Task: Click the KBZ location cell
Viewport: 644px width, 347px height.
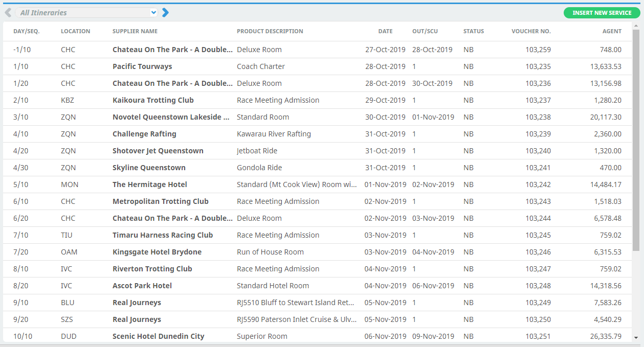Action: [68, 100]
